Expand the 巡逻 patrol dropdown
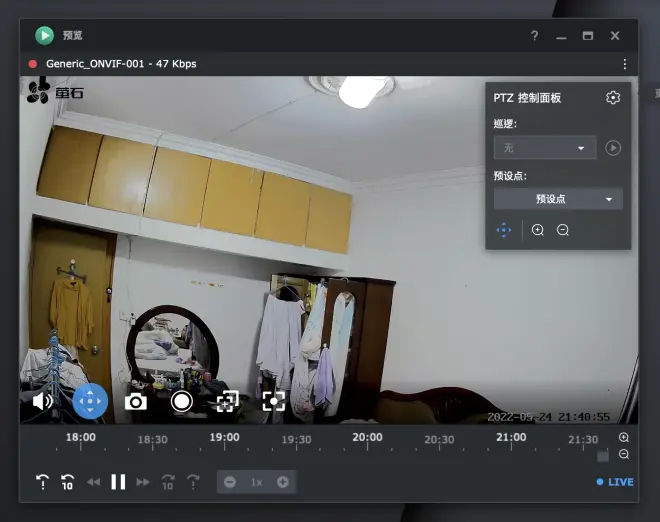Viewport: 660px width, 522px height. coord(545,148)
